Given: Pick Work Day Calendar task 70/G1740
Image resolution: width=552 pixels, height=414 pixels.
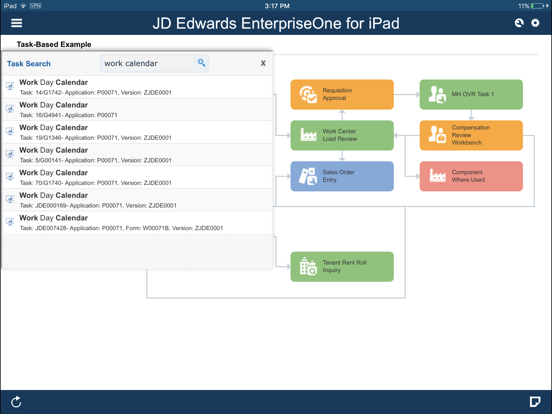Looking at the screenshot, I should point(137,177).
